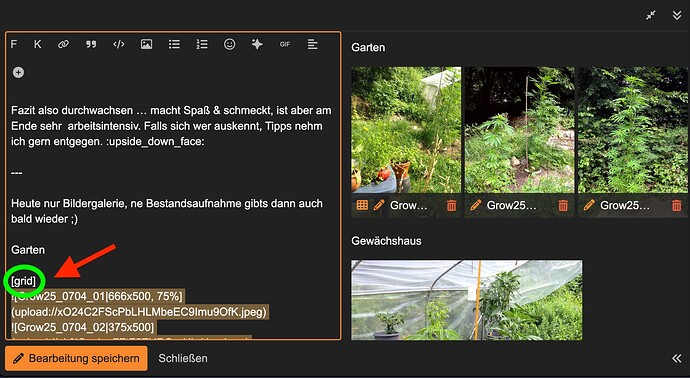690x378 pixels.
Task: Toggle grid icon on first garden image
Action: click(362, 205)
